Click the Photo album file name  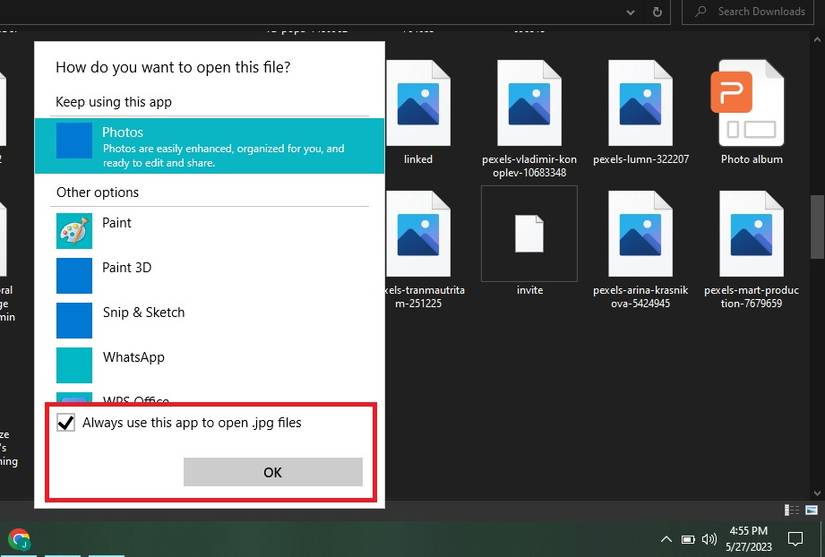click(752, 159)
